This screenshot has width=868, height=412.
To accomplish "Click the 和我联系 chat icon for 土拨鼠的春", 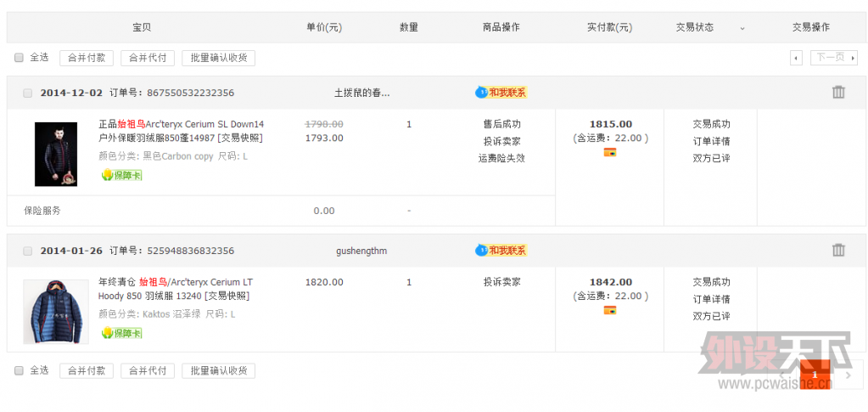I will [x=501, y=92].
